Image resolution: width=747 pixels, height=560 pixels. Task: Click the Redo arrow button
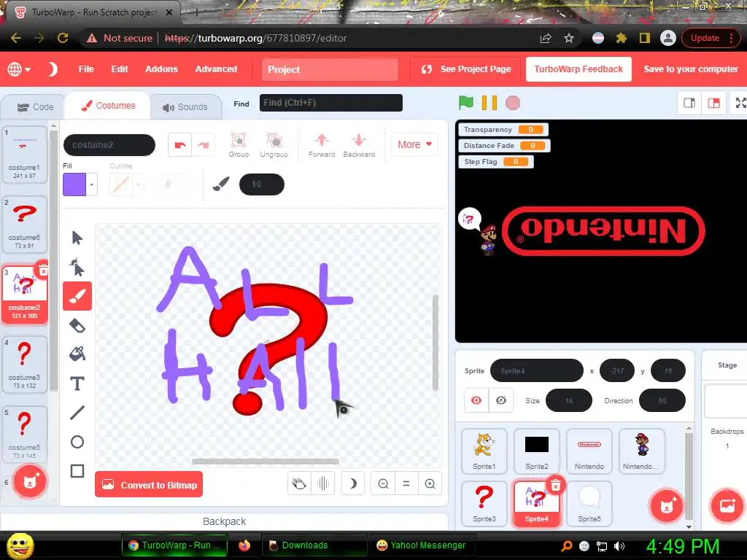203,145
